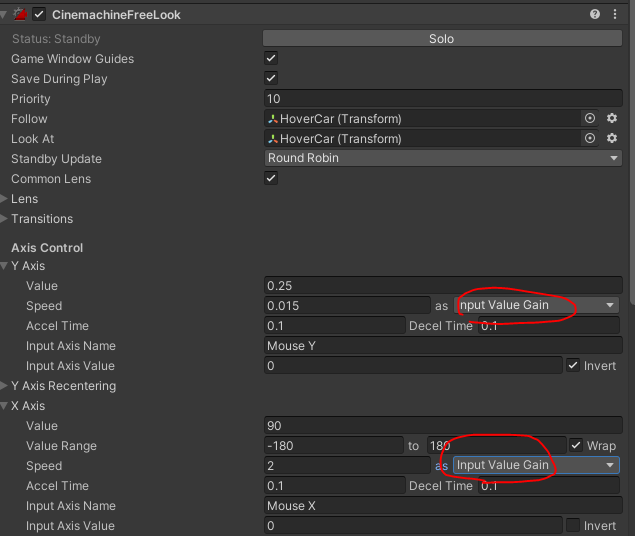Open object picker for Look At field
This screenshot has height=536, width=635.
[590, 138]
